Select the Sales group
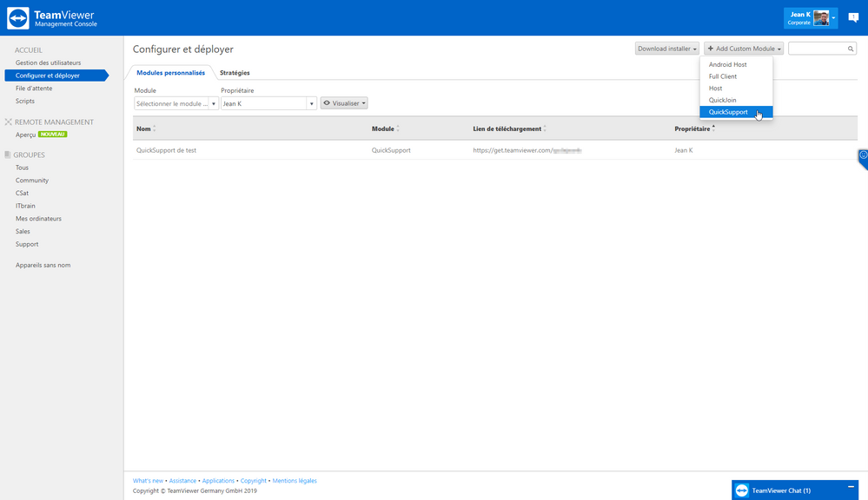The height and width of the screenshot is (500, 868). point(23,231)
